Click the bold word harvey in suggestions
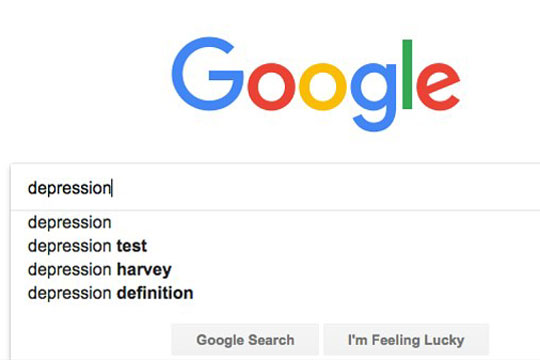540x360 pixels. click(144, 270)
